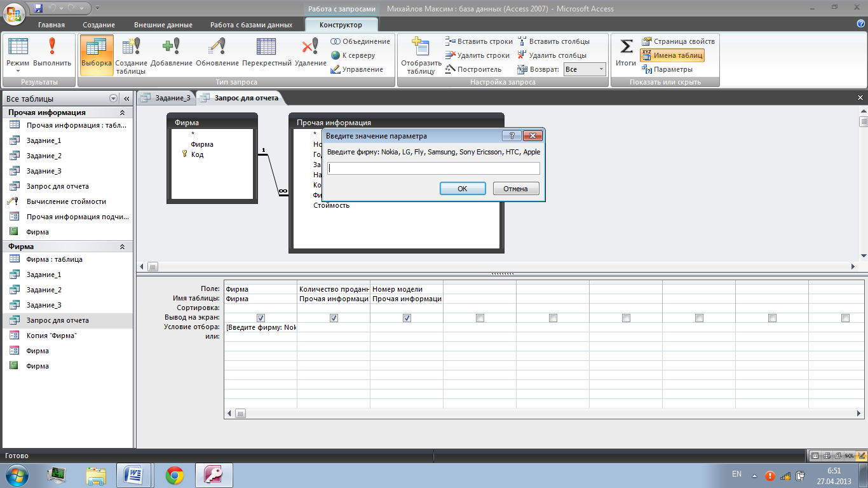This screenshot has width=868, height=488.
Task: Click the parameter value input field
Action: point(433,168)
